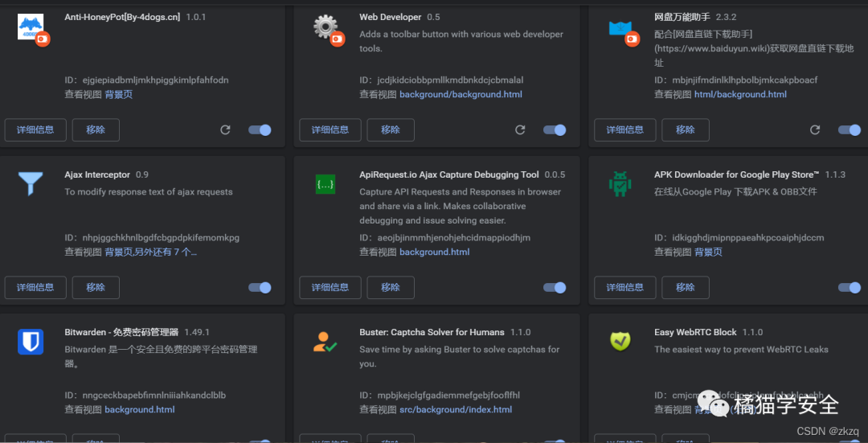Reload the 网盘万能助手 extension
Viewport: 868px width, 443px height.
[815, 129]
